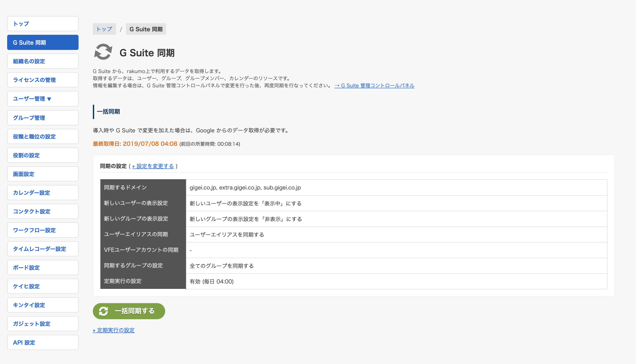
Task: Open ケイヒ設定 in the sidebar
Action: click(43, 286)
